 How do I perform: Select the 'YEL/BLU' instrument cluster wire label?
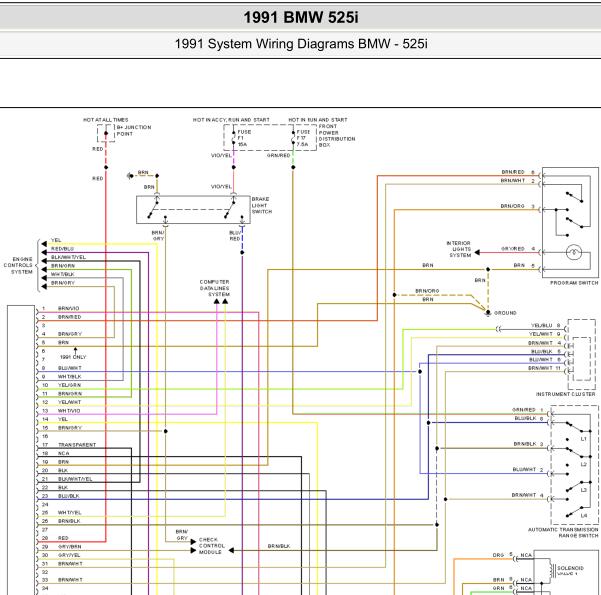coord(542,325)
